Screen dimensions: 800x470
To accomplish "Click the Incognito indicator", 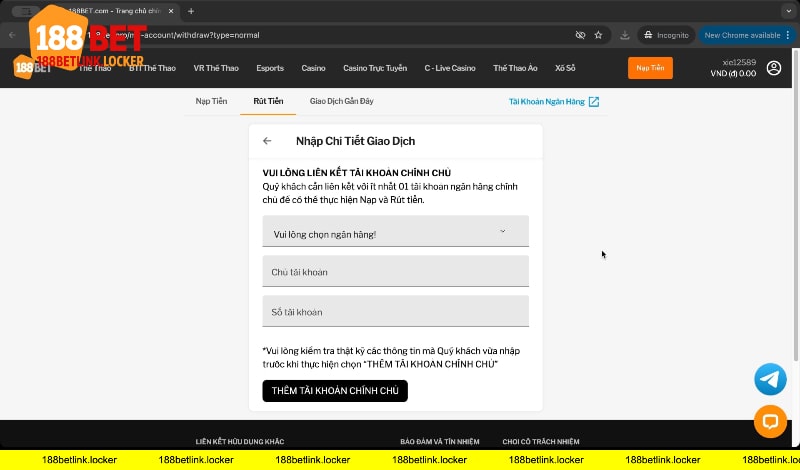I will (x=666, y=34).
